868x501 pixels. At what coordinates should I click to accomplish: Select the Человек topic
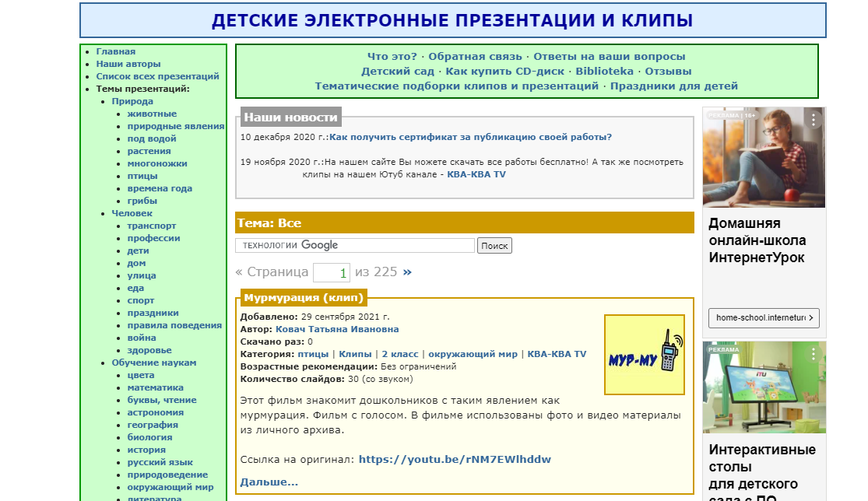pos(132,213)
